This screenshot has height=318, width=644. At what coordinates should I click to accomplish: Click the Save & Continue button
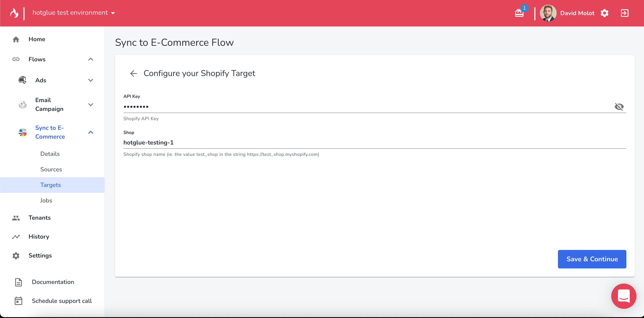[592, 259]
